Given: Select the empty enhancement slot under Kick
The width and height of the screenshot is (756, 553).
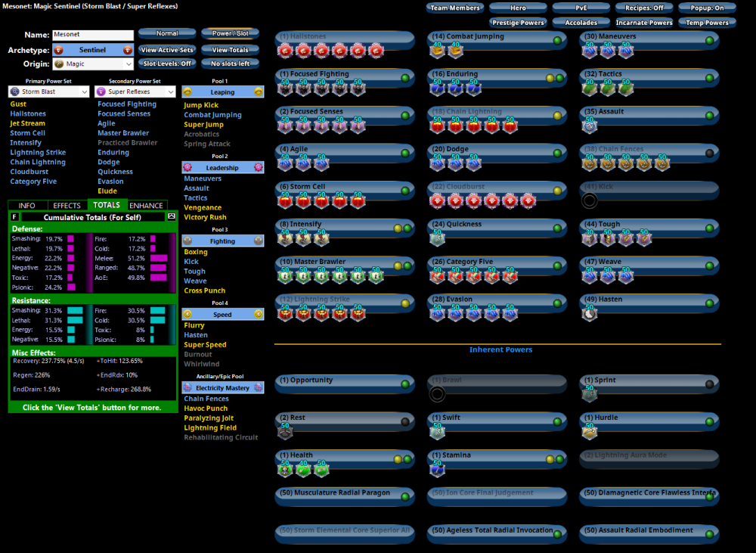Looking at the screenshot, I should (589, 200).
